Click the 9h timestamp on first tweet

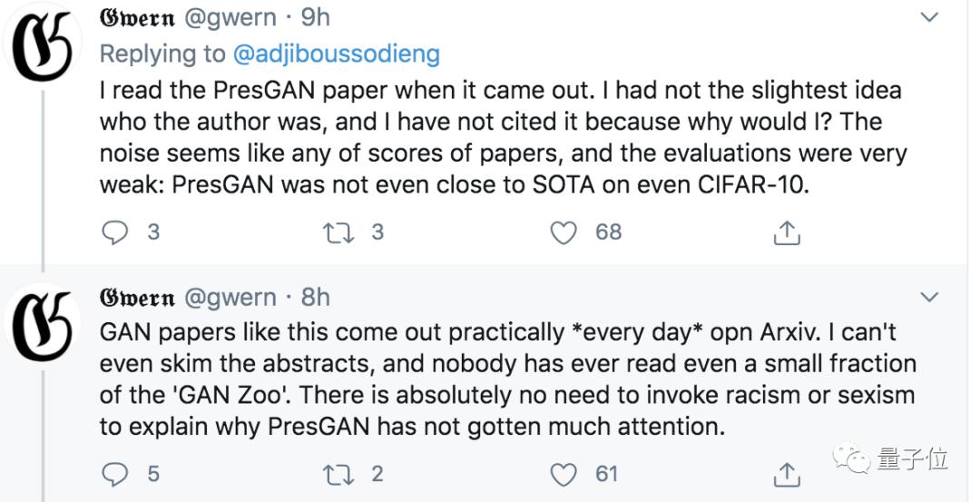point(316,18)
